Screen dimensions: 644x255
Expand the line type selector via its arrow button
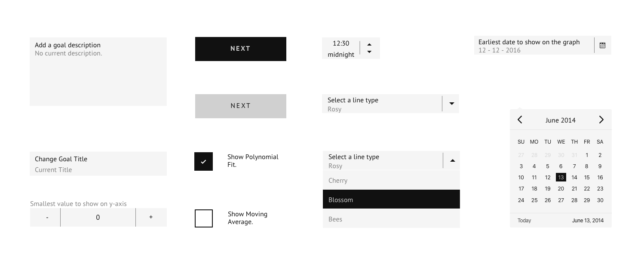coord(451,104)
